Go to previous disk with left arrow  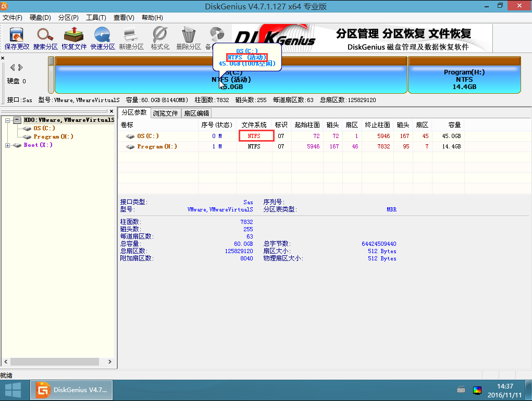[x=13, y=68]
